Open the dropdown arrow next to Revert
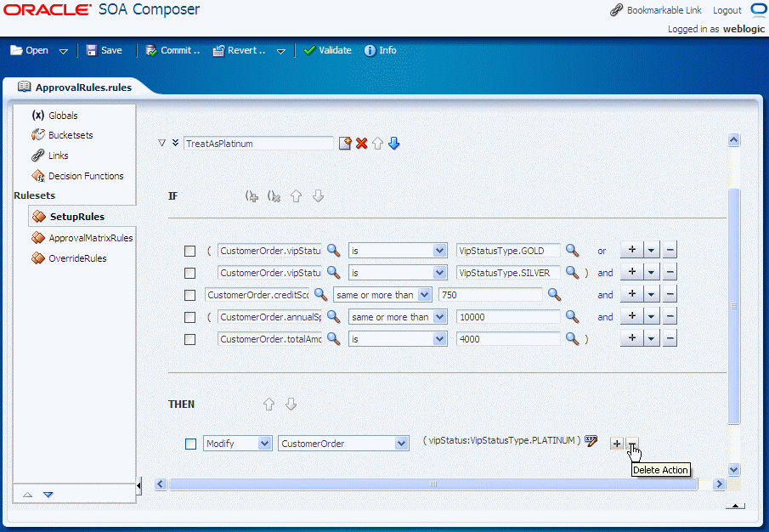 281,51
